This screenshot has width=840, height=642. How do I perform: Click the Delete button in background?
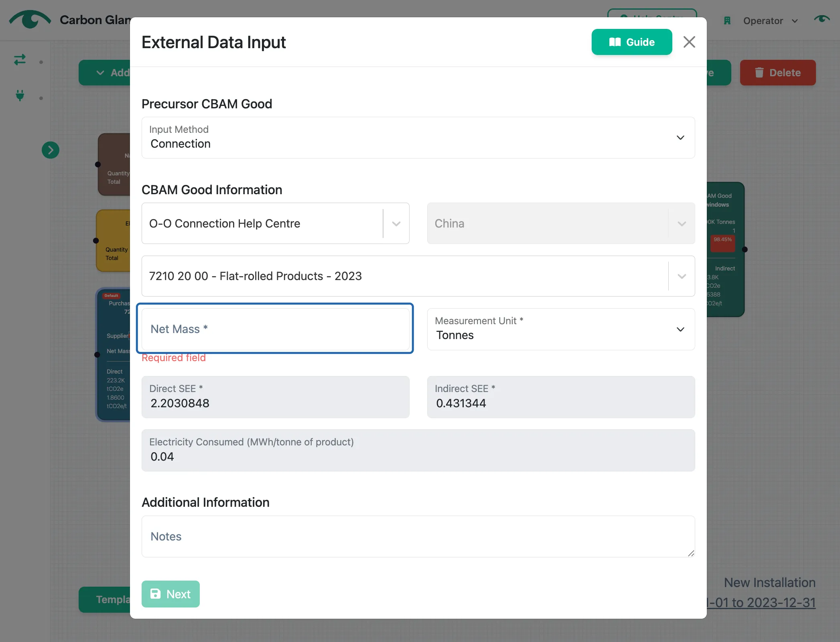coord(777,73)
